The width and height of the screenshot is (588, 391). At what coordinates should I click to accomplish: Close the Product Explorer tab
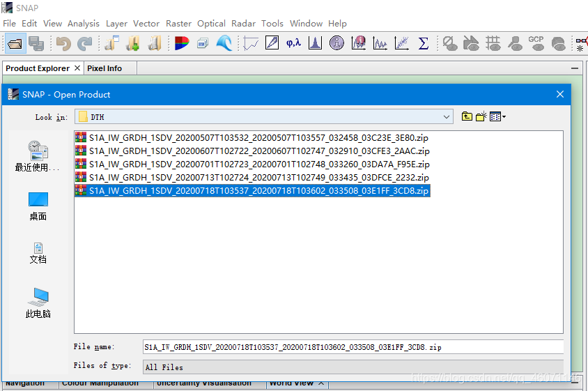77,68
